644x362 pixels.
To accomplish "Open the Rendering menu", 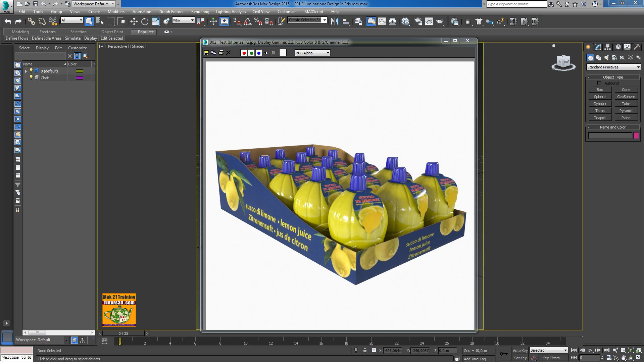I will 200,11.
